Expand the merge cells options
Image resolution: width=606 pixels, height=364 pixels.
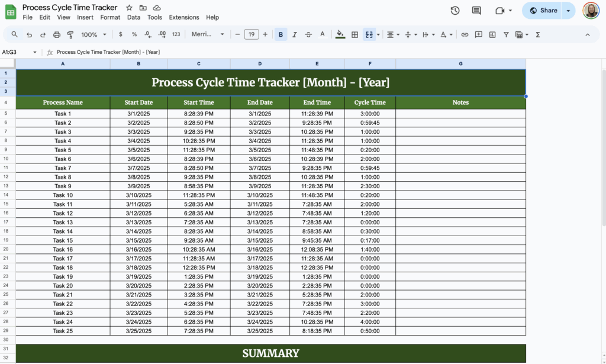pos(377,34)
